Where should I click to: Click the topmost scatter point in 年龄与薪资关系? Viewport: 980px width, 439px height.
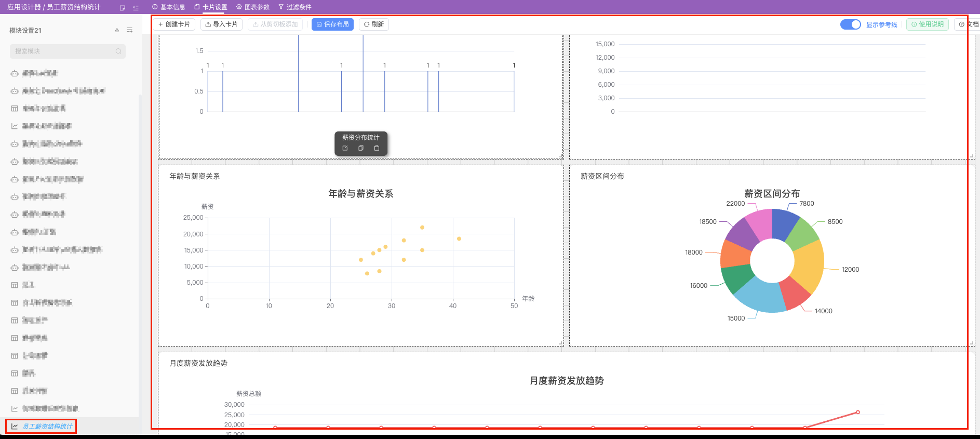(x=422, y=228)
